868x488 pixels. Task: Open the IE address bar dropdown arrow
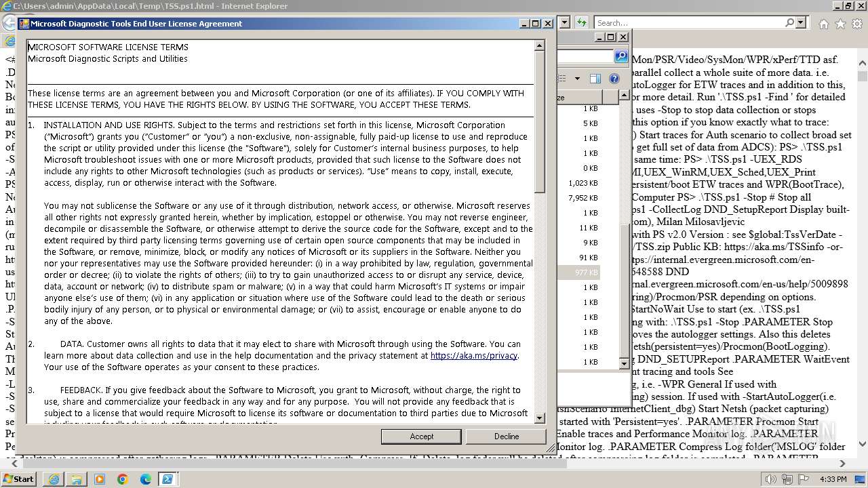point(564,22)
